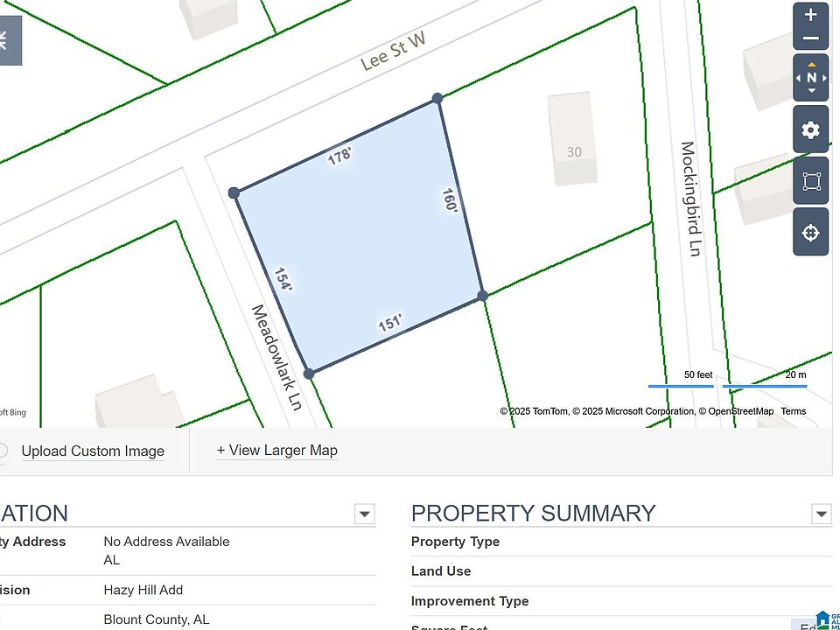Open map settings gear icon
840x630 pixels.
click(x=810, y=129)
